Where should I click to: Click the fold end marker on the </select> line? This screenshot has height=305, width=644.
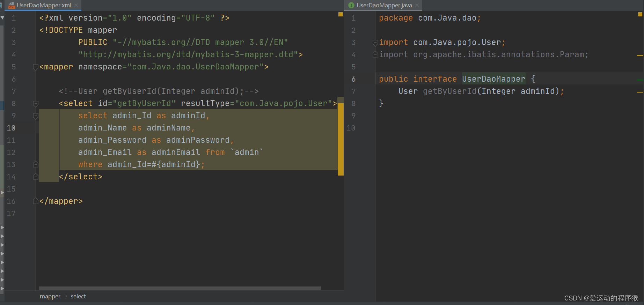36,177
